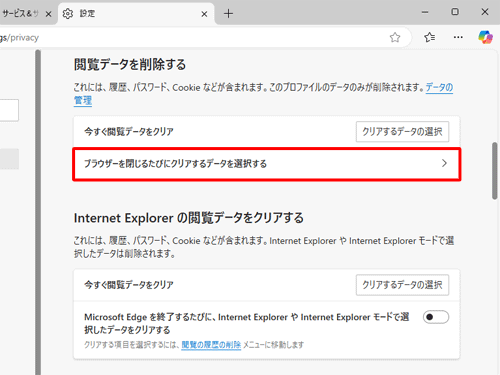Click the favorites star in the address bar
This screenshot has height=375, width=500.
click(395, 37)
